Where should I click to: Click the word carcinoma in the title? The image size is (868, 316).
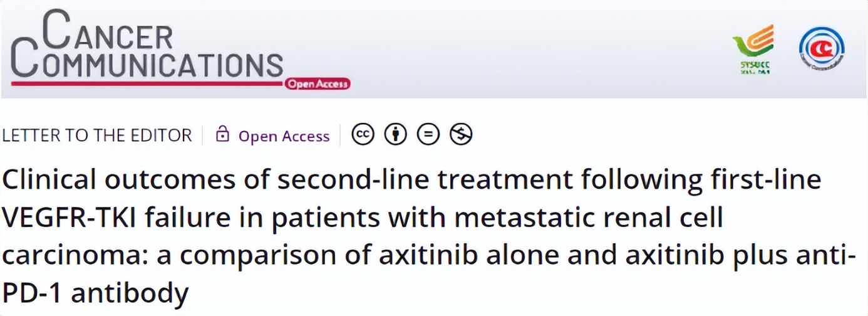pyautogui.click(x=68, y=256)
